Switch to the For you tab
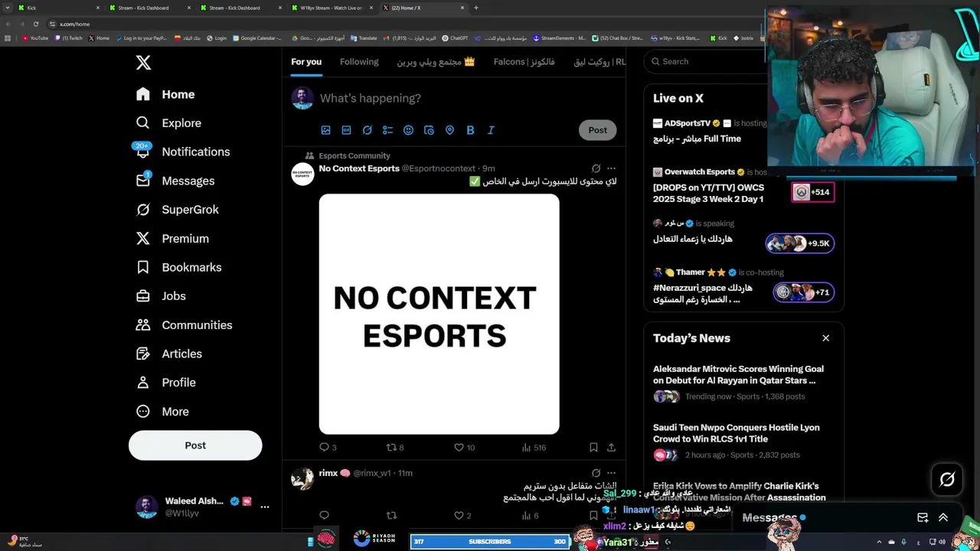This screenshot has width=980, height=551. coord(306,62)
